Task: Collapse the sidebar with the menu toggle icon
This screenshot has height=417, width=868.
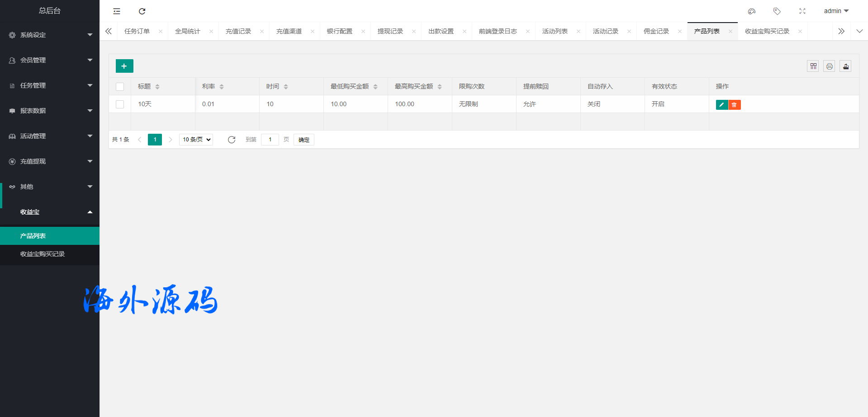Action: click(x=117, y=11)
